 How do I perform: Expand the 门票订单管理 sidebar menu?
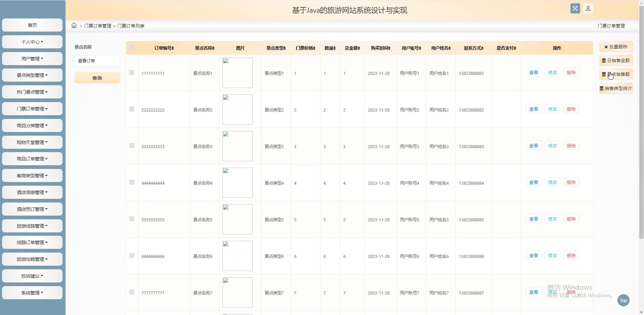click(x=32, y=109)
